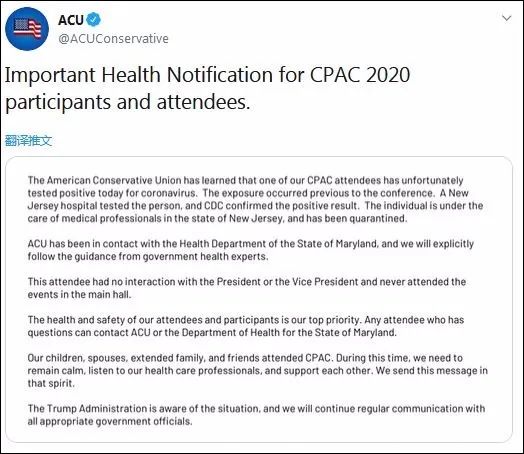The height and width of the screenshot is (454, 524).
Task: Select the 'CPAC 2020' words in the headline
Action: (360, 74)
